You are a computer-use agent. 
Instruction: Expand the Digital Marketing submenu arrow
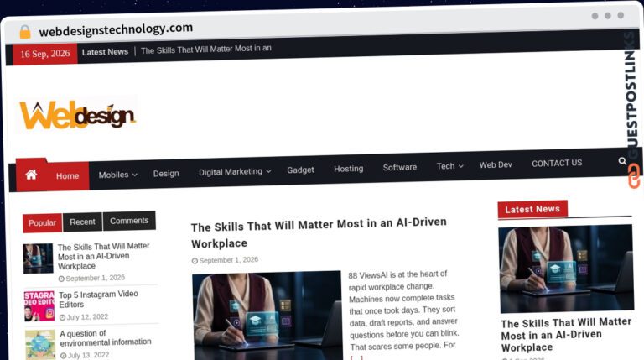[268, 171]
